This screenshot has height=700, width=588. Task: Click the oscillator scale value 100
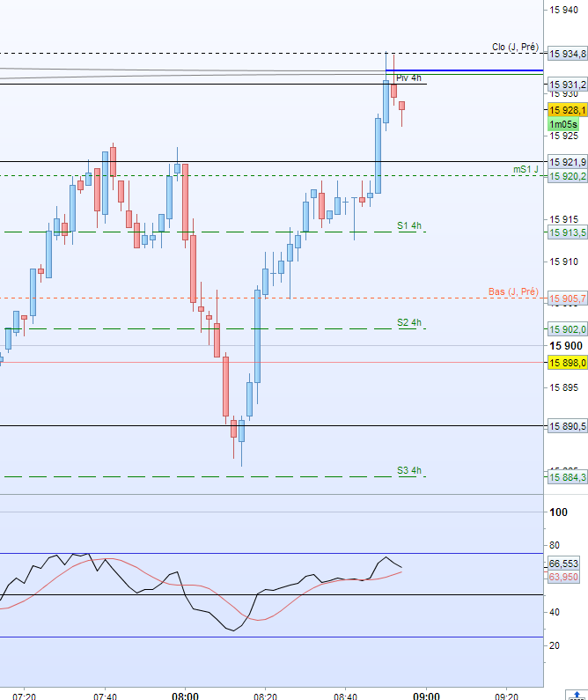558,512
